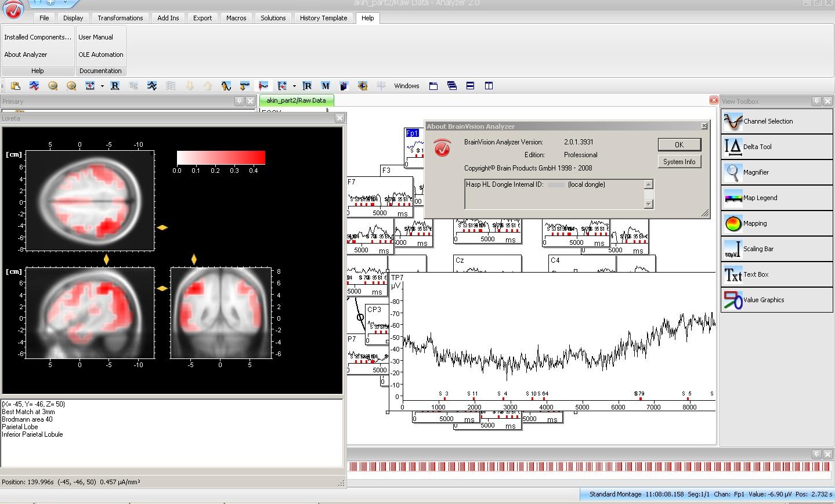Click the red marker navigation bar
This screenshot has height=504, width=835.
(x=589, y=466)
